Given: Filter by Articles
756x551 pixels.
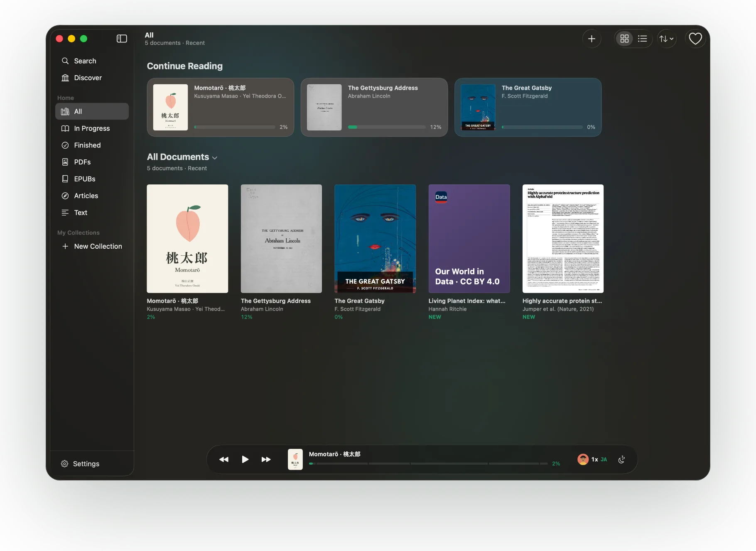Looking at the screenshot, I should 92,196.
